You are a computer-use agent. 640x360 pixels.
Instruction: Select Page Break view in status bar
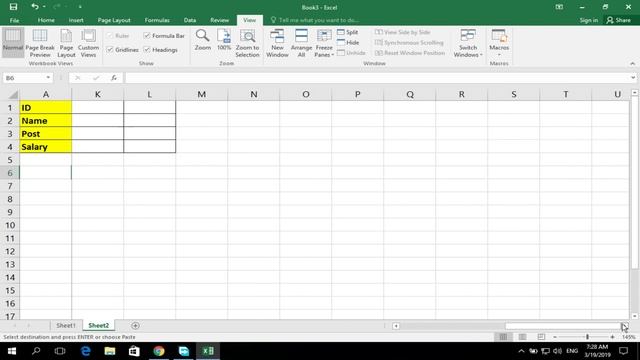(541, 337)
